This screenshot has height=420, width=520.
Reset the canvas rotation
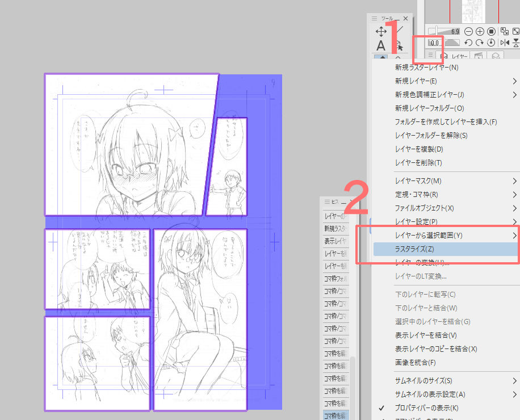(x=491, y=43)
